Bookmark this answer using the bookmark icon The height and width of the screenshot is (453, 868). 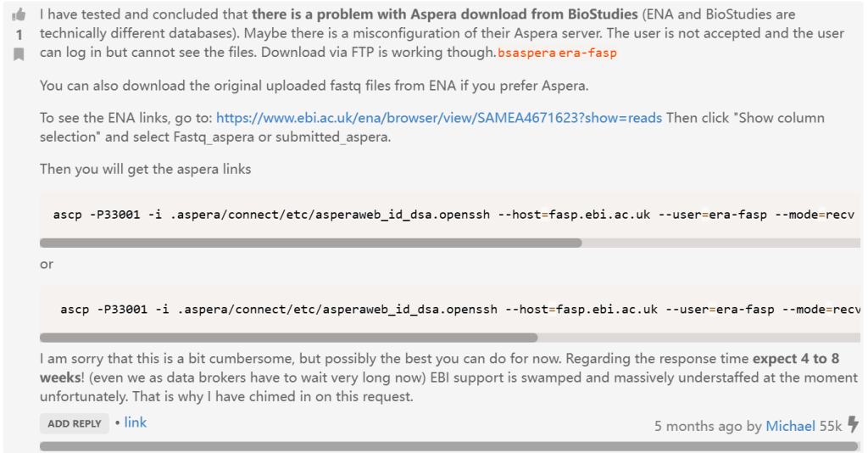pos(19,53)
